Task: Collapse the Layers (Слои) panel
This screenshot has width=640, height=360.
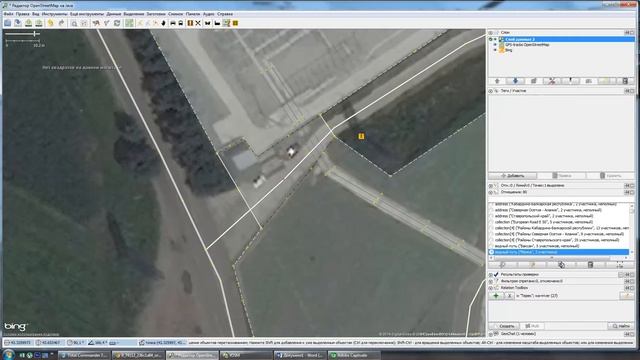Action: 491,32
